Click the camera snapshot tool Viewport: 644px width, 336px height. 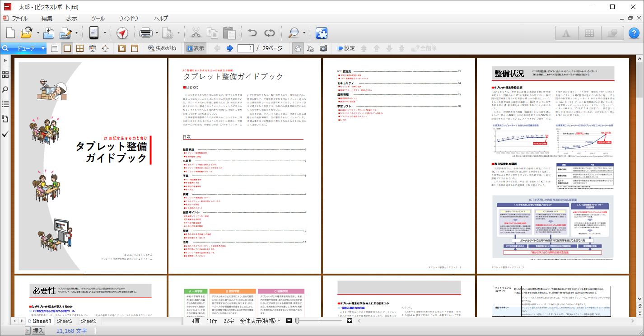pyautogui.click(x=323, y=48)
